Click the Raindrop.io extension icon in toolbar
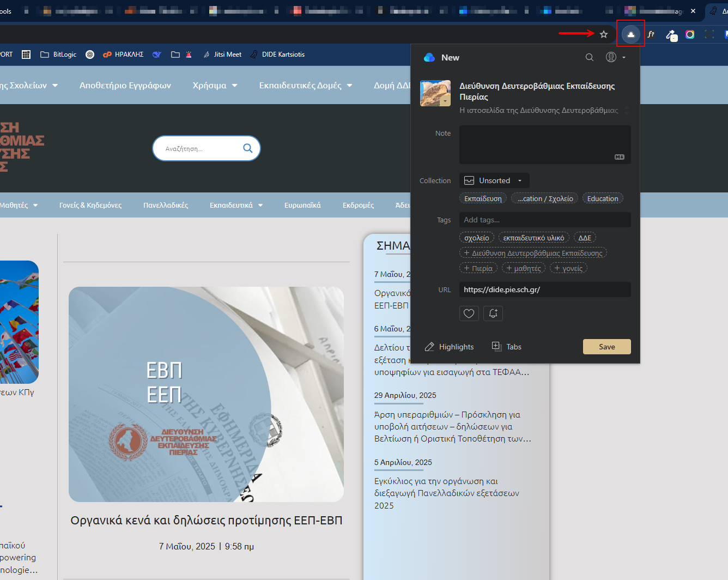Viewport: 728px width, 580px height. (630, 34)
